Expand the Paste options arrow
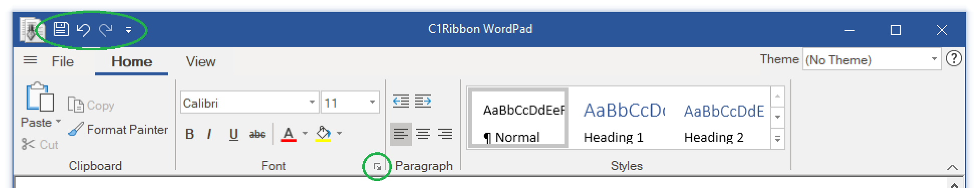Viewport: 980px width, 188px height. tap(58, 122)
